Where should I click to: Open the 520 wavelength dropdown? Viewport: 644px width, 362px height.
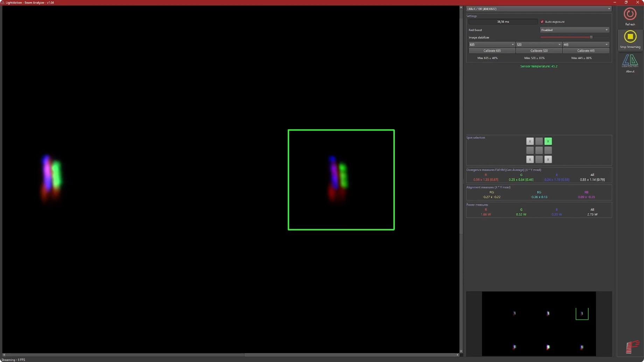point(539,45)
